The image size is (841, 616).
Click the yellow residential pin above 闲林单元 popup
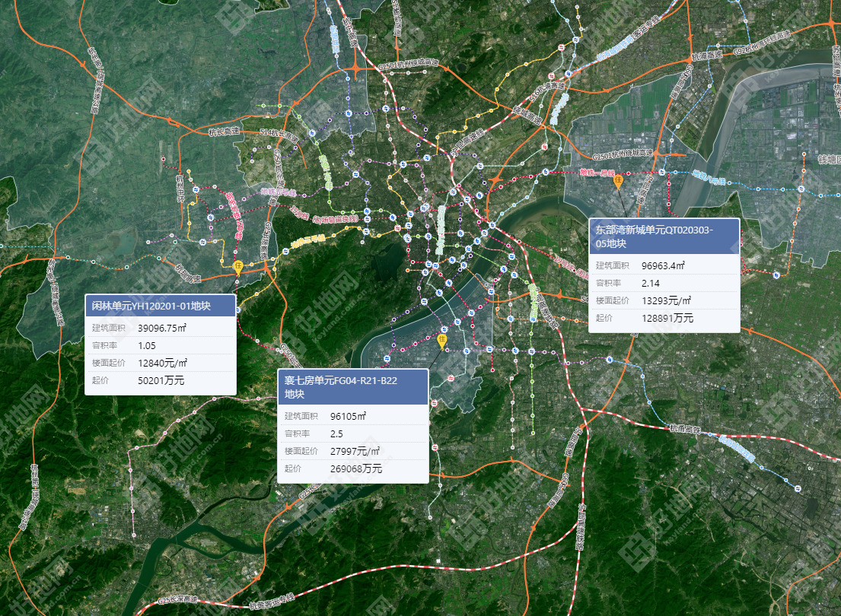coord(238,267)
